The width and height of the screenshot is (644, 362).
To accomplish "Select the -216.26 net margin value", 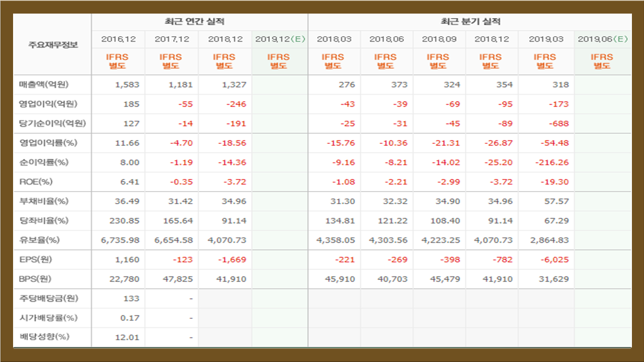I will [553, 162].
